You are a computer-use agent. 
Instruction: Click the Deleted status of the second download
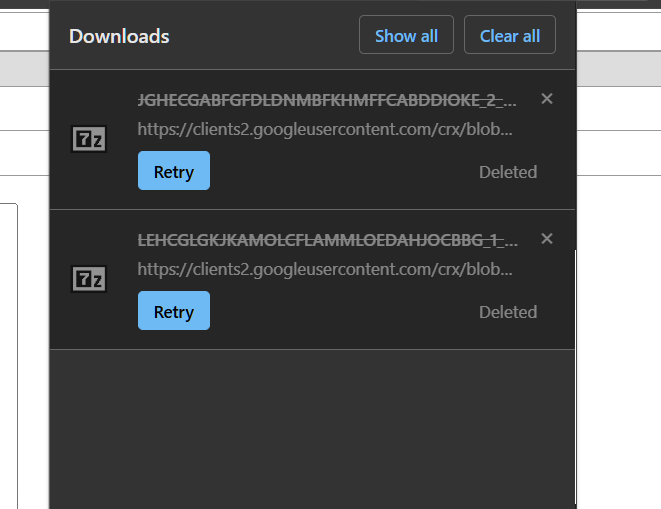507,312
